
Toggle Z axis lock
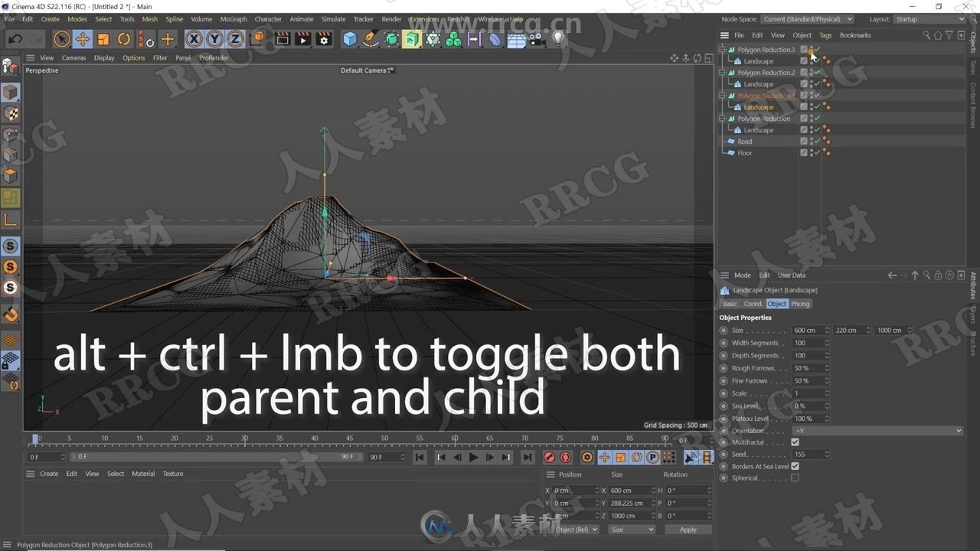click(x=236, y=39)
